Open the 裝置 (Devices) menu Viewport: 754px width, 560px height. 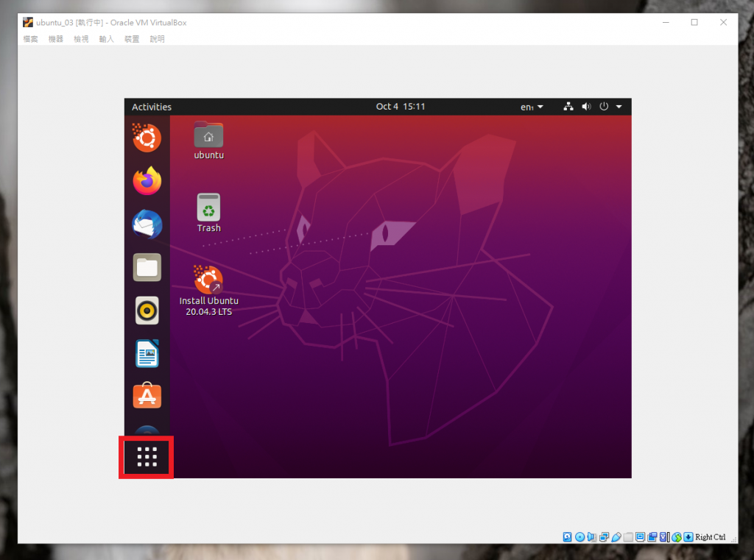coord(132,39)
